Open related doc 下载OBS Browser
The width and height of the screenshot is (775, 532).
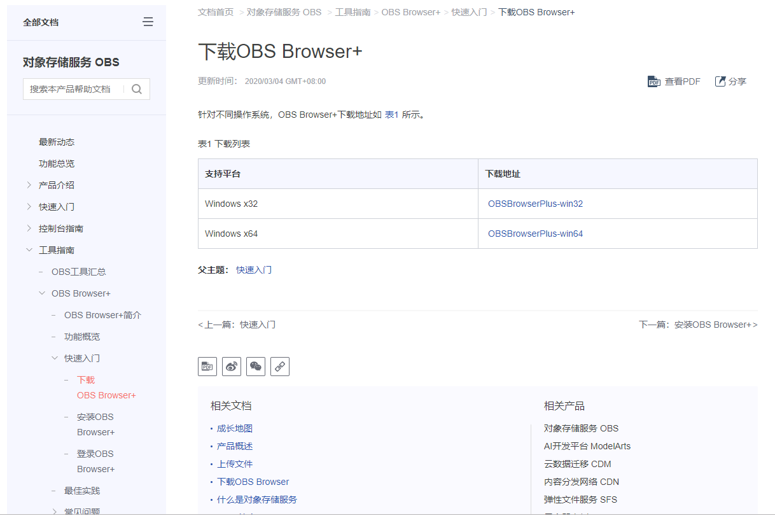[x=253, y=482]
